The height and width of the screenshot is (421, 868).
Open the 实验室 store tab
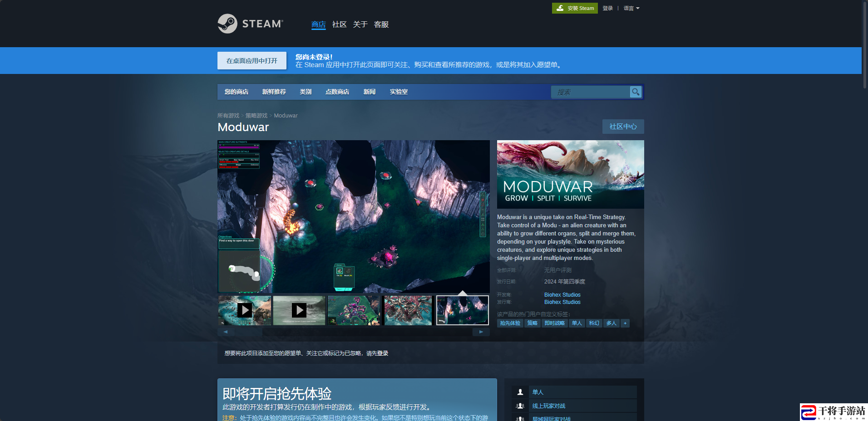coord(399,92)
